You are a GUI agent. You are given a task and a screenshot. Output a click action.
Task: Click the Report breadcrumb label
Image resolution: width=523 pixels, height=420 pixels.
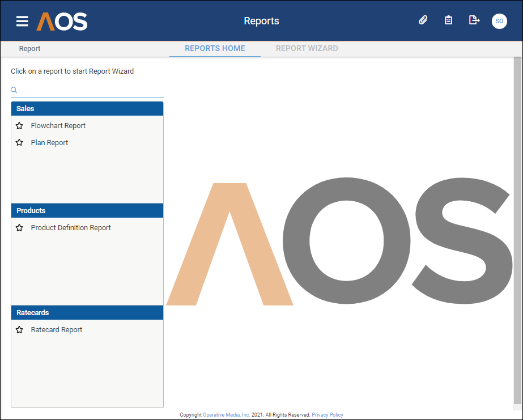click(x=29, y=49)
